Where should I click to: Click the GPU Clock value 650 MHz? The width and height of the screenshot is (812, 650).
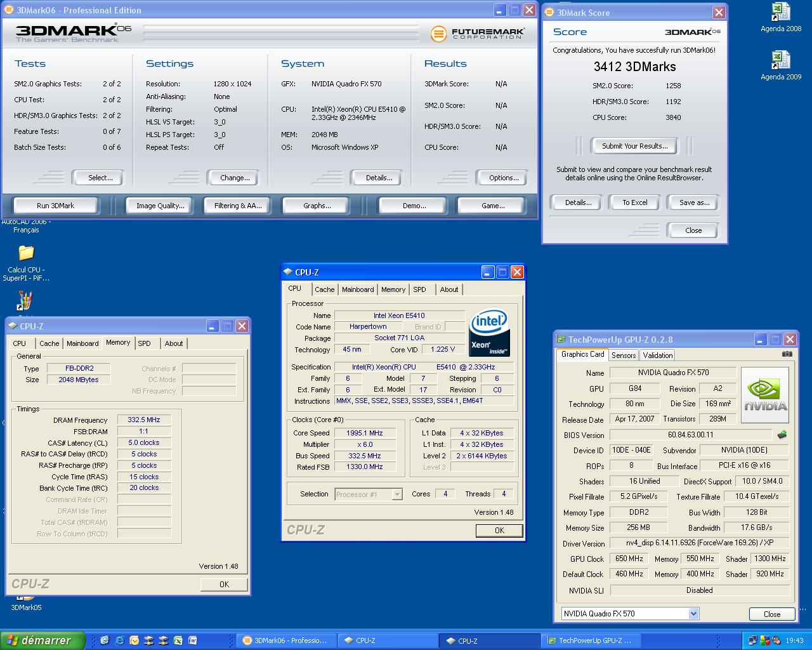(629, 559)
